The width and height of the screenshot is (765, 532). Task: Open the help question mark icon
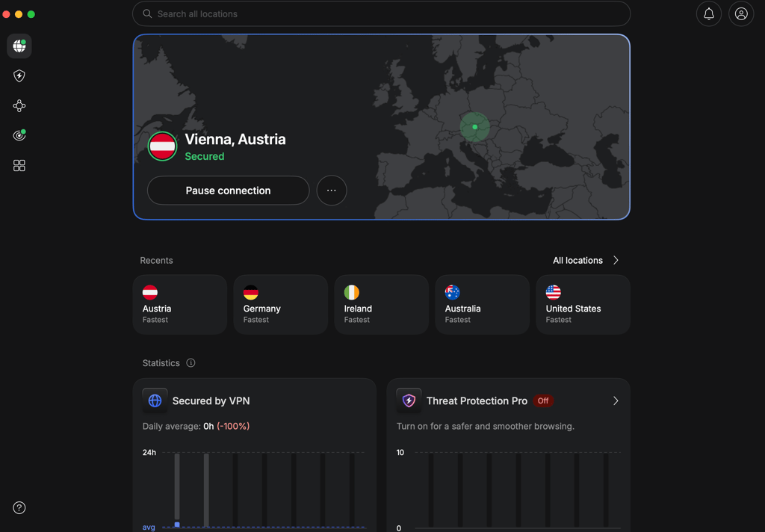tap(19, 507)
